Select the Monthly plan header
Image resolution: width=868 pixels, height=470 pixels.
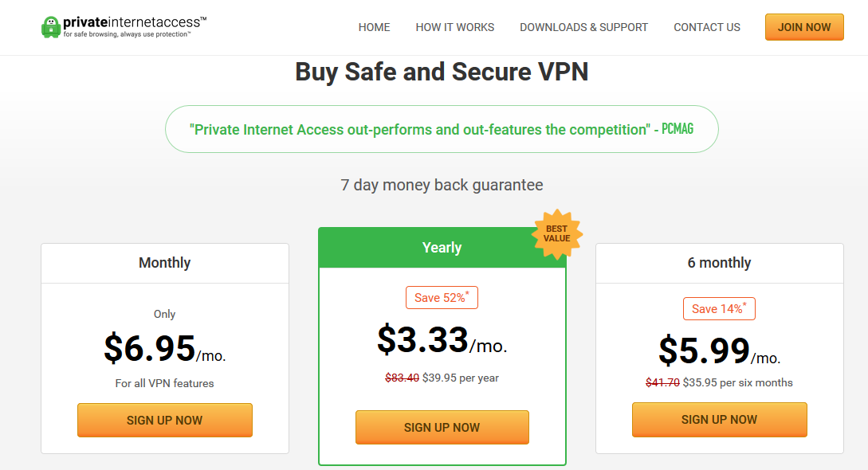click(165, 263)
